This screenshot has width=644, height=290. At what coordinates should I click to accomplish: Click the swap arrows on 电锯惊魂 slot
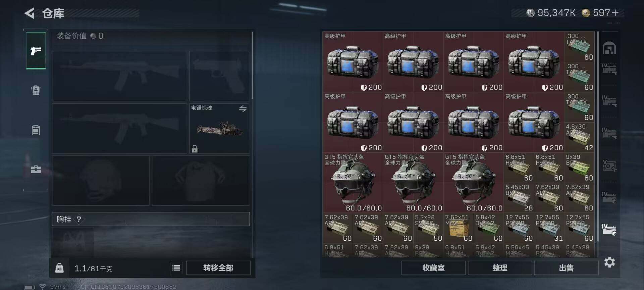243,108
